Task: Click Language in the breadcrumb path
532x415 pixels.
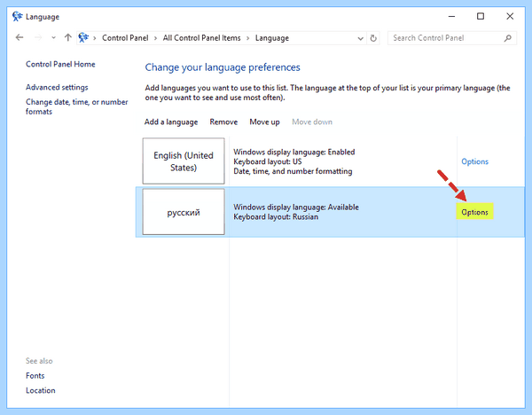Action: click(272, 38)
